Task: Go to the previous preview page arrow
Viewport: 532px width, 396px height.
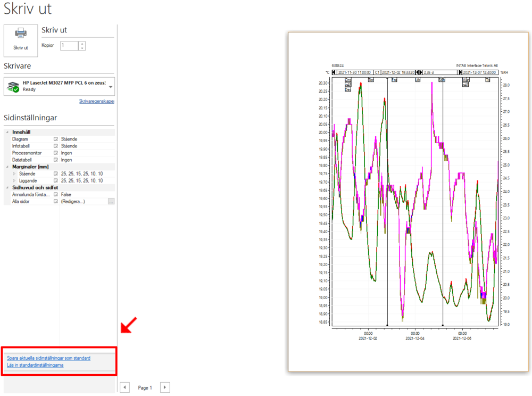Action: pos(125,387)
